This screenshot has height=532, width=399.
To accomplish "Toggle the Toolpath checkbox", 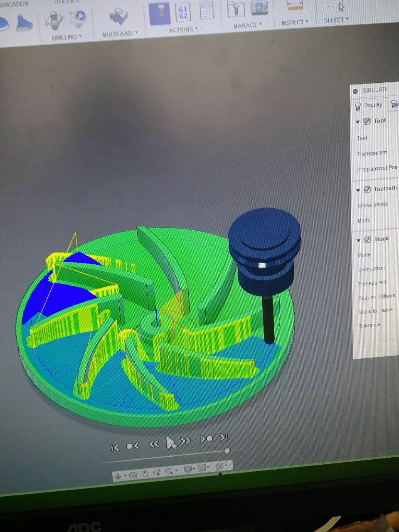I will point(367,190).
